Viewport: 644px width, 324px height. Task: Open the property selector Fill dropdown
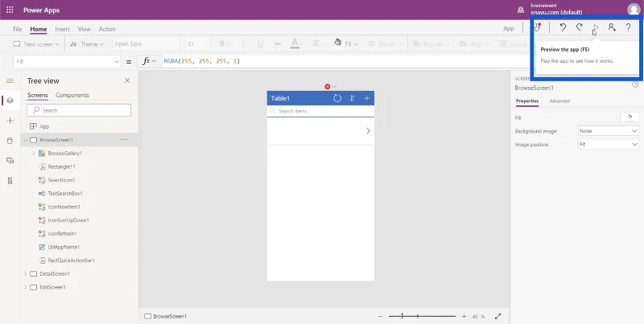tap(67, 62)
